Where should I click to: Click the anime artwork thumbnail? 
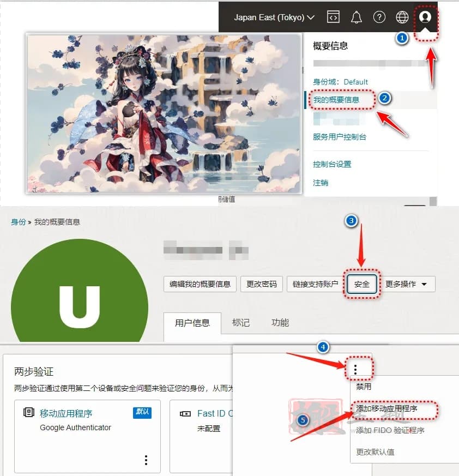pos(164,113)
